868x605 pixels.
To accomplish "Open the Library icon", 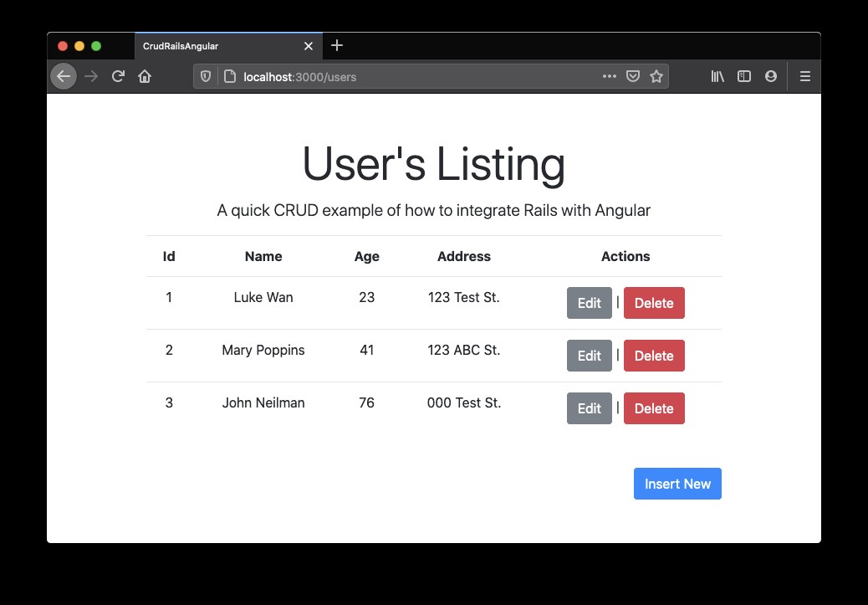I will click(717, 76).
